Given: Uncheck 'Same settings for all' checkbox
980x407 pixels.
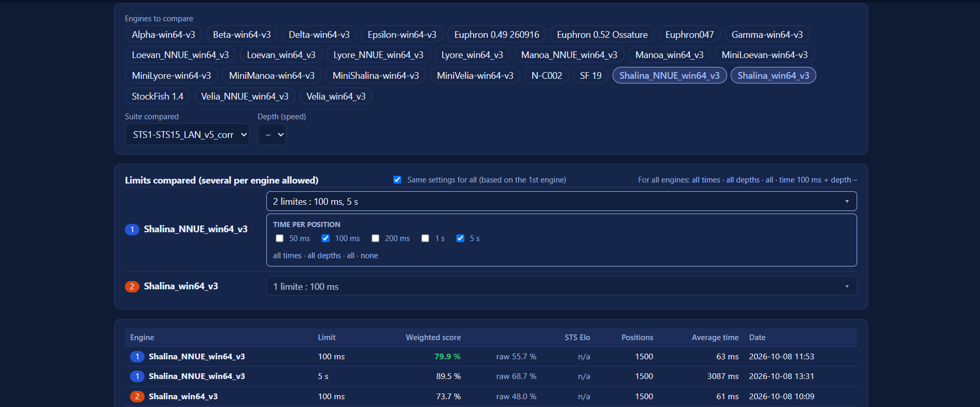Looking at the screenshot, I should (397, 180).
